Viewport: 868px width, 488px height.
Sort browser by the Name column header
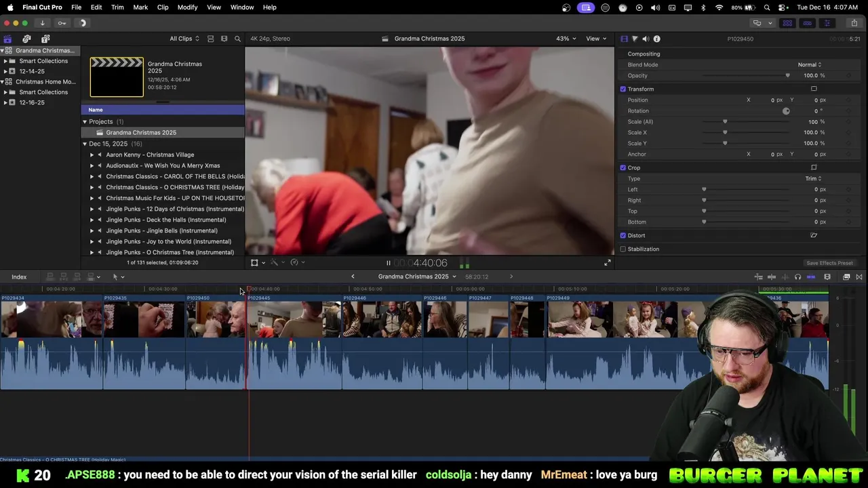pos(163,110)
